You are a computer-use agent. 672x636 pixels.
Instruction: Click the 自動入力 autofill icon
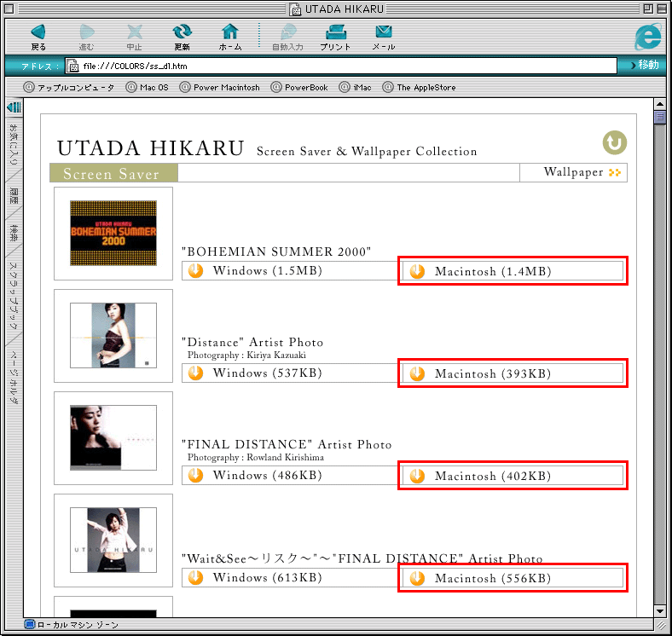(x=288, y=37)
